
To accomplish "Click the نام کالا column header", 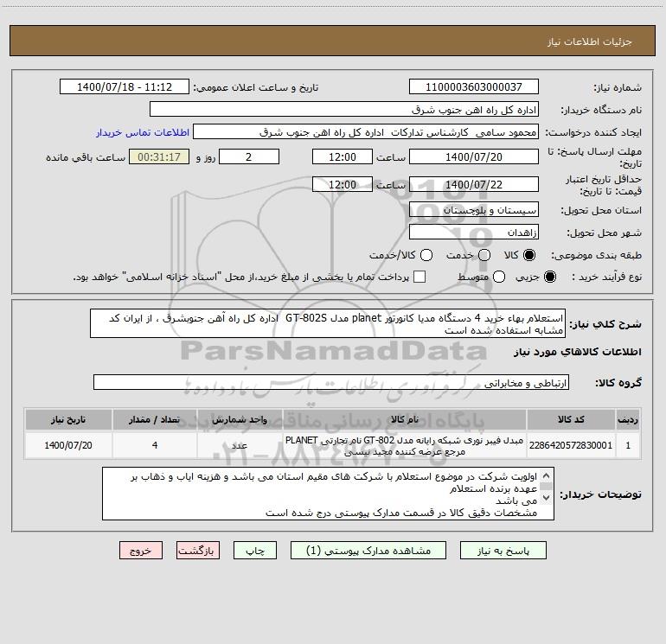I will tap(405, 419).
